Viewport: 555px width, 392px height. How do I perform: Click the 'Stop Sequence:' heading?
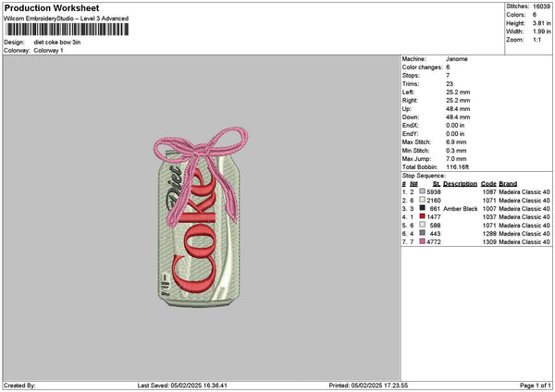(x=424, y=176)
